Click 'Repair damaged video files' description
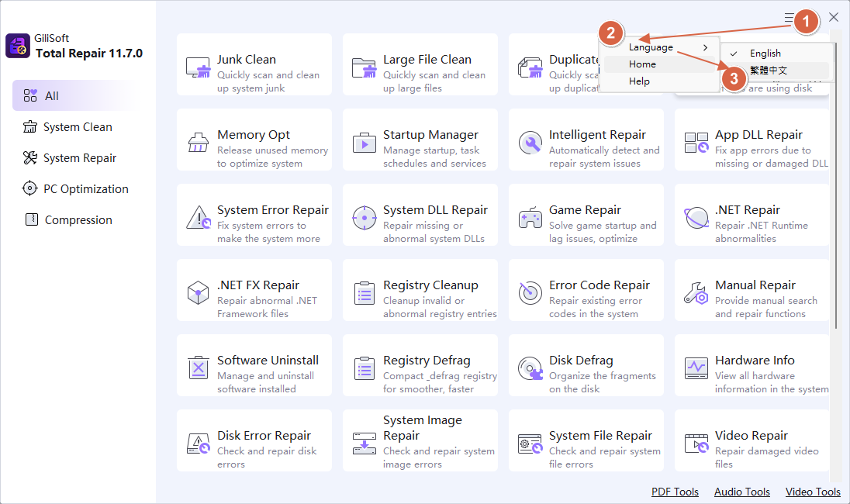850x504 pixels. 766,457
